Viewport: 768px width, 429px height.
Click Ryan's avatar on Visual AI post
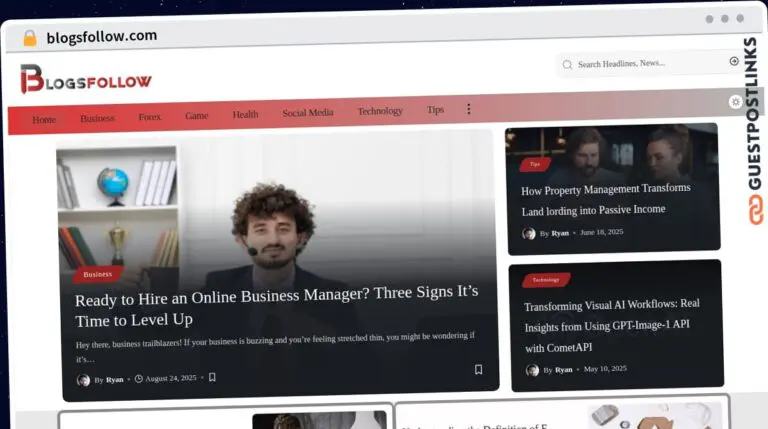coord(532,370)
